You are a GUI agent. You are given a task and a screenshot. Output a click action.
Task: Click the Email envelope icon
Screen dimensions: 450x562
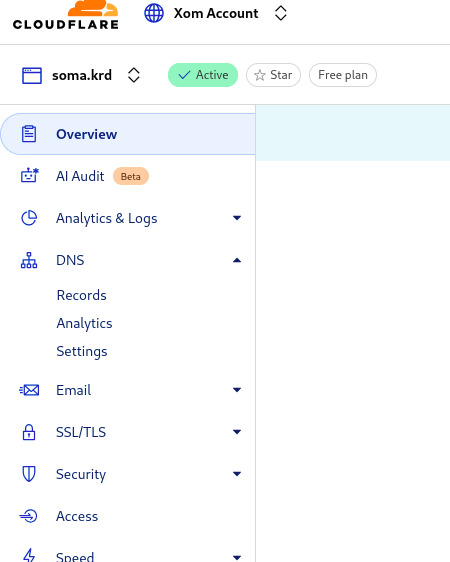point(29,390)
